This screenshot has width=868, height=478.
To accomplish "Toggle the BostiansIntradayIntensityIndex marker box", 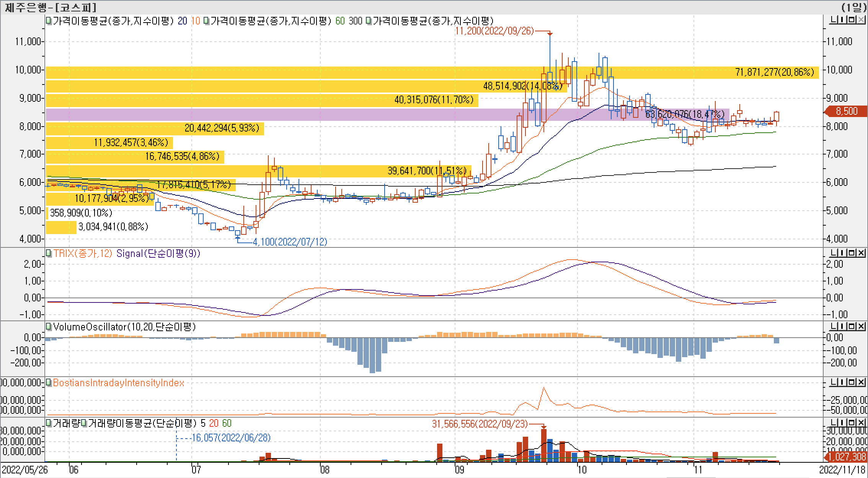I will (x=49, y=382).
